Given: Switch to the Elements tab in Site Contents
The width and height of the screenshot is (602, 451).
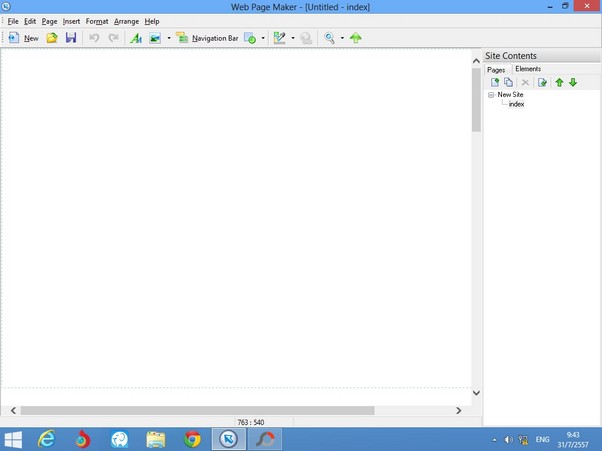Looking at the screenshot, I should click(x=528, y=69).
